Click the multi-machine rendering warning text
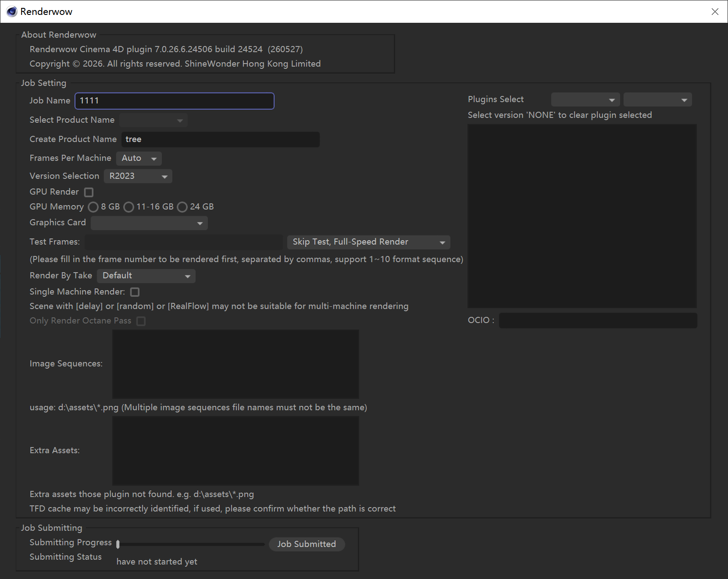728x579 pixels. [x=219, y=306]
